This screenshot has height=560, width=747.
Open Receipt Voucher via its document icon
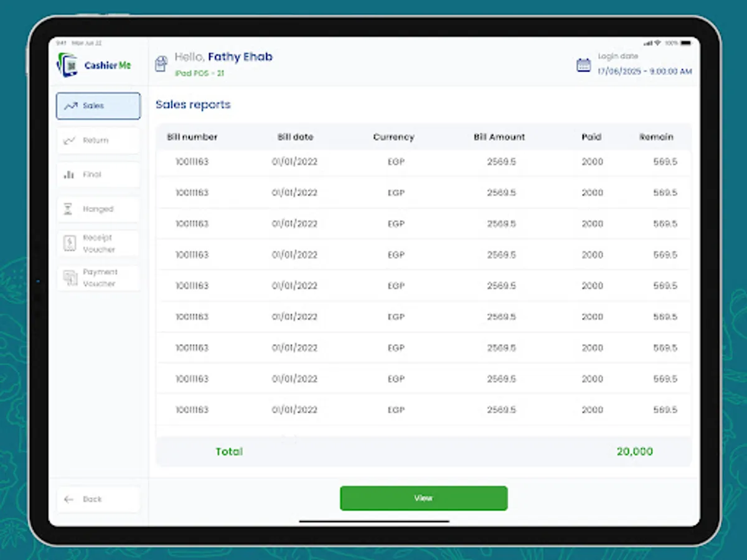tap(68, 243)
